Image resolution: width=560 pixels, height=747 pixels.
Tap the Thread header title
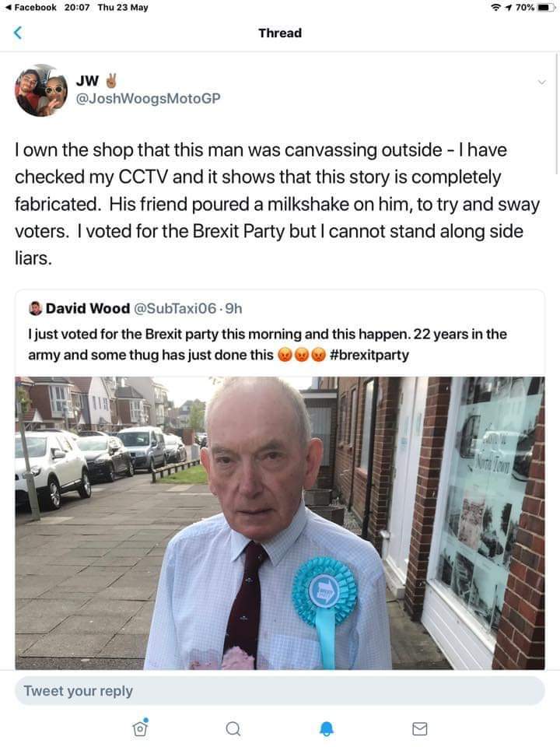pyautogui.click(x=280, y=33)
